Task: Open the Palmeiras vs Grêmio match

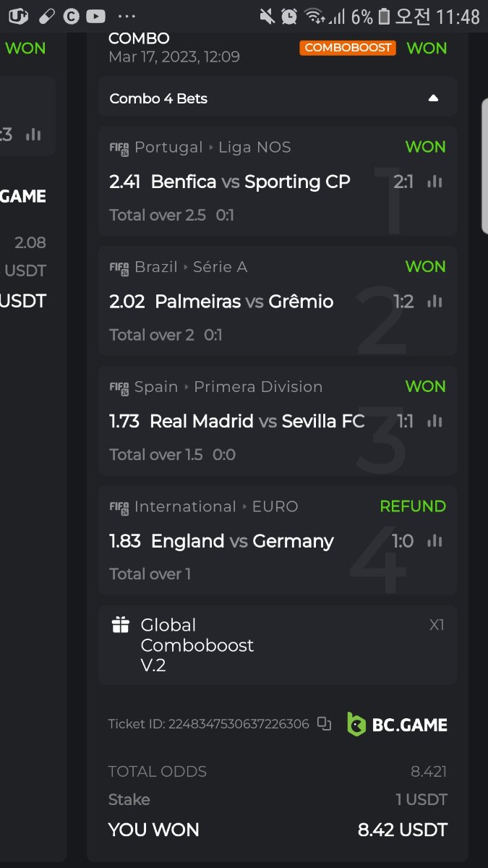Action: (244, 302)
